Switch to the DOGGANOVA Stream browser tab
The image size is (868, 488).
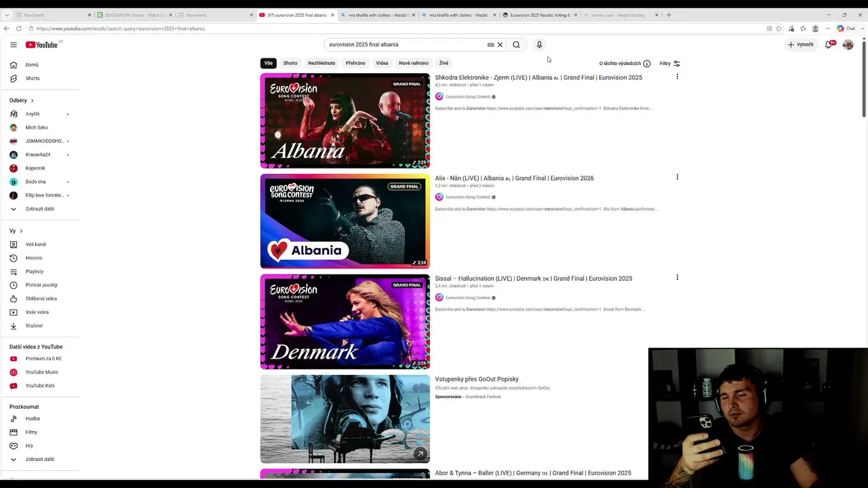(x=134, y=15)
